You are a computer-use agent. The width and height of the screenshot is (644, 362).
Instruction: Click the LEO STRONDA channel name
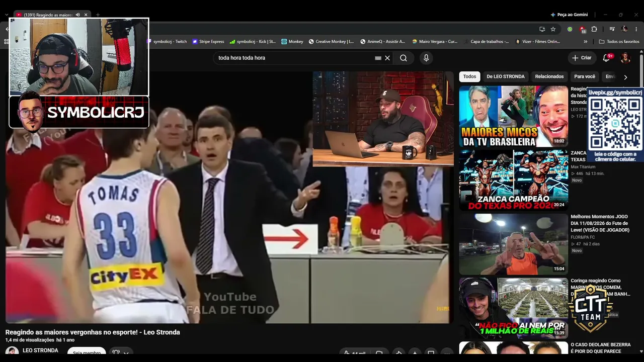(x=40, y=350)
